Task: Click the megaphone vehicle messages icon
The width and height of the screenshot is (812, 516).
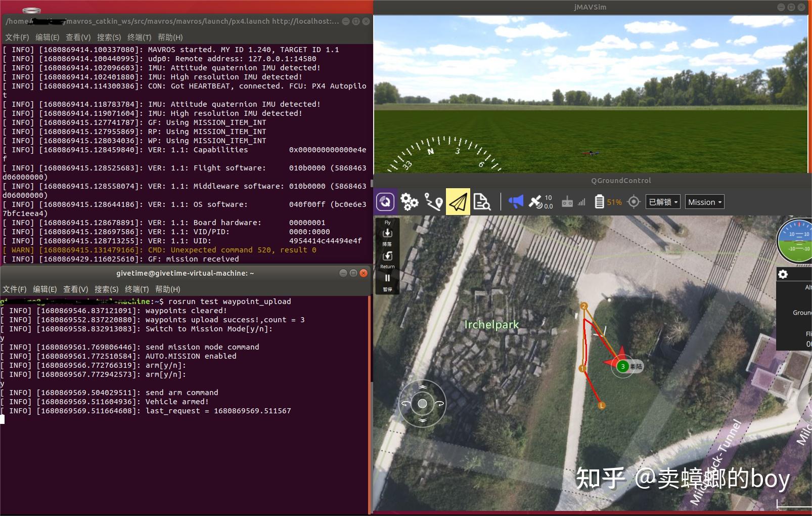Action: (x=516, y=202)
